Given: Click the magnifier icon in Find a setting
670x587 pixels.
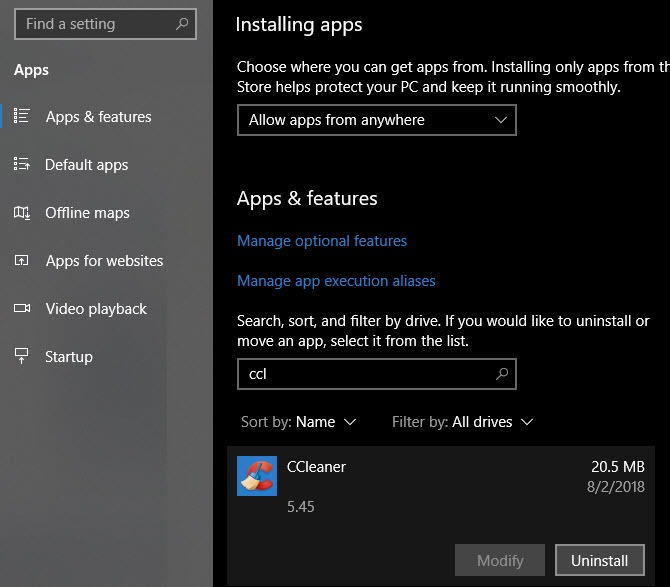Looking at the screenshot, I should pyautogui.click(x=180, y=24).
